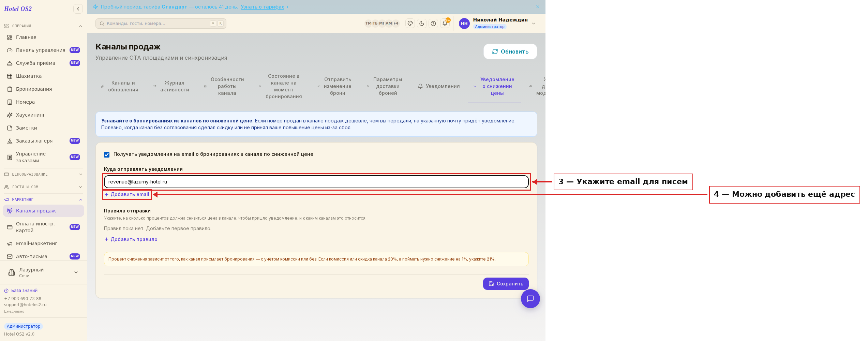Click the +7 903 690-73-88 phone number
This screenshot has height=341, width=868.
click(x=23, y=299)
